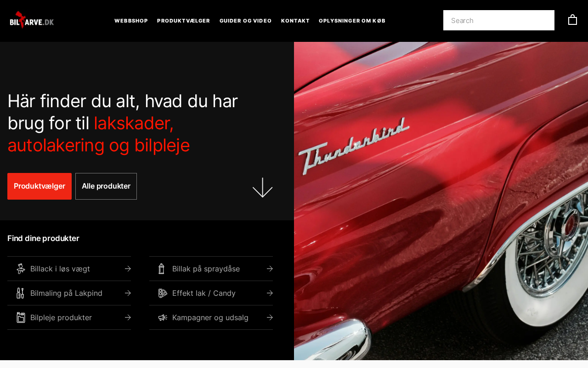Screen dimensions: 588x368
Task: Open the Guider og Video menu
Action: coord(245,21)
